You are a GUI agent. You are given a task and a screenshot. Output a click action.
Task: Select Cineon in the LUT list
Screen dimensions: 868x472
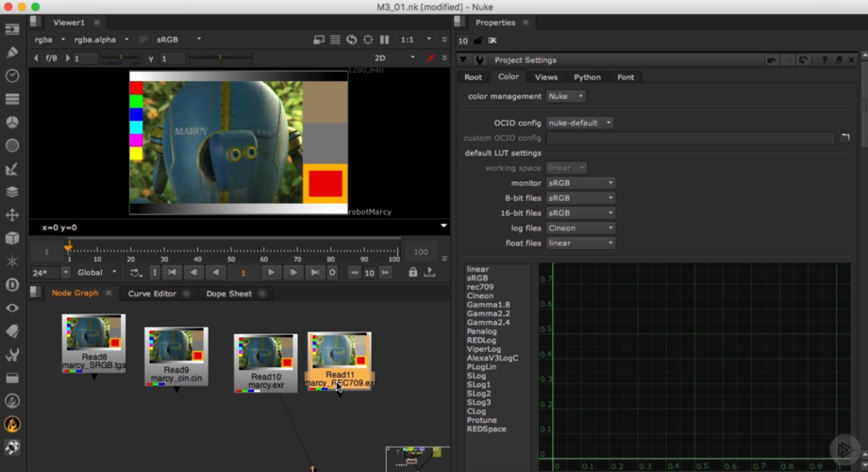point(480,295)
